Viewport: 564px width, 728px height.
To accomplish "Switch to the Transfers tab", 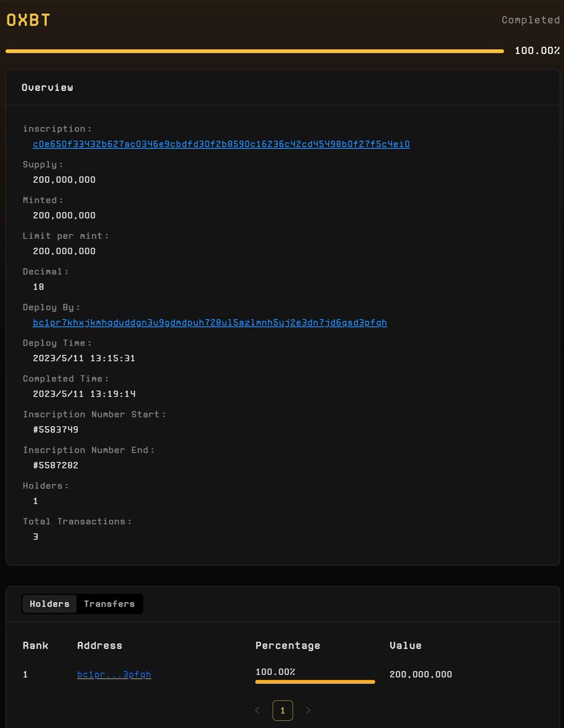I will pos(109,604).
